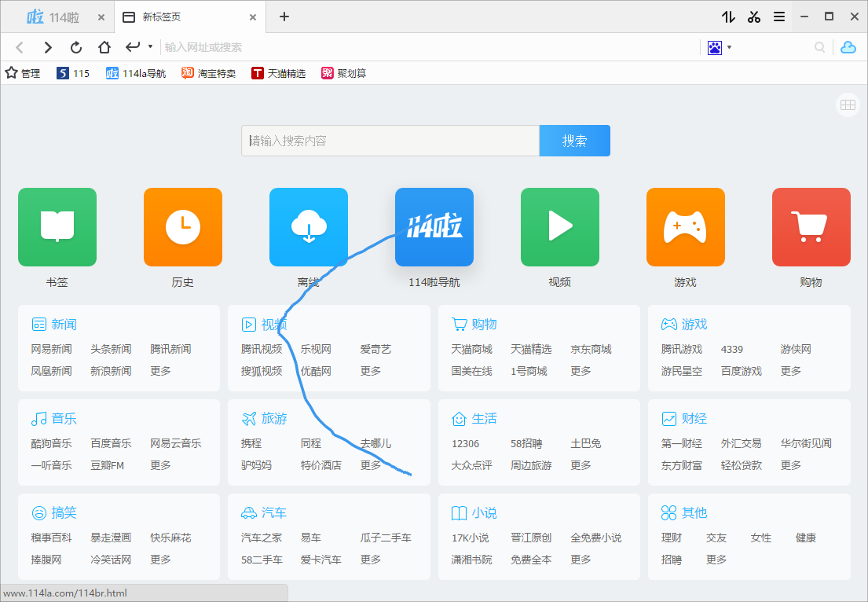Open the 糗事百科 link
The width and height of the screenshot is (868, 602).
tap(52, 538)
